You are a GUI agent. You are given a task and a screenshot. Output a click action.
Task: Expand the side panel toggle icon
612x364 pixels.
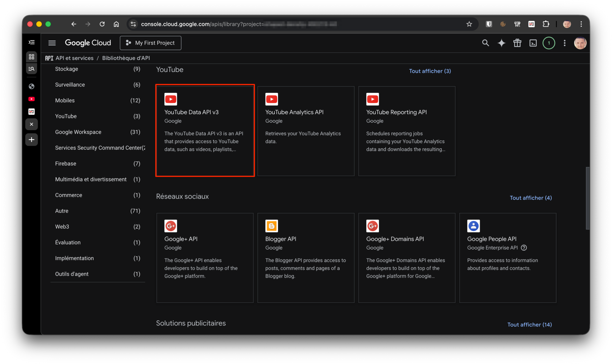[32, 42]
